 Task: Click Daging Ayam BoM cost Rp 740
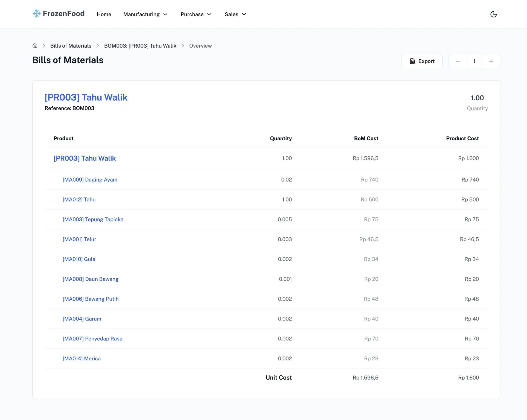click(x=369, y=180)
